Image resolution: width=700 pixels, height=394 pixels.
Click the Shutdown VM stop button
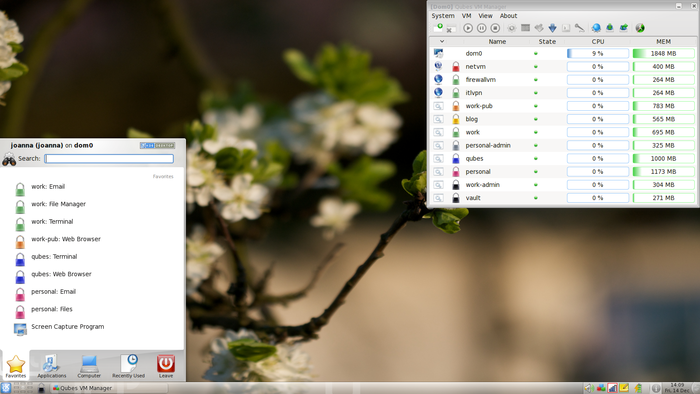tap(495, 28)
